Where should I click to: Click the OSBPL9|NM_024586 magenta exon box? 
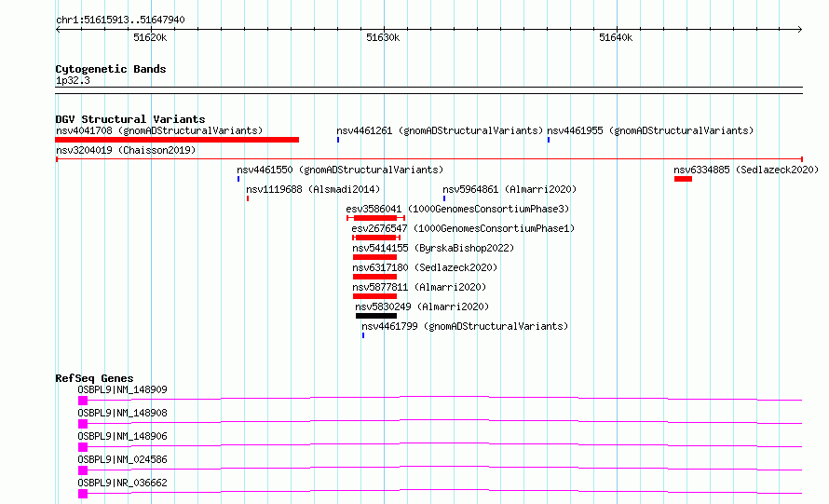(83, 470)
